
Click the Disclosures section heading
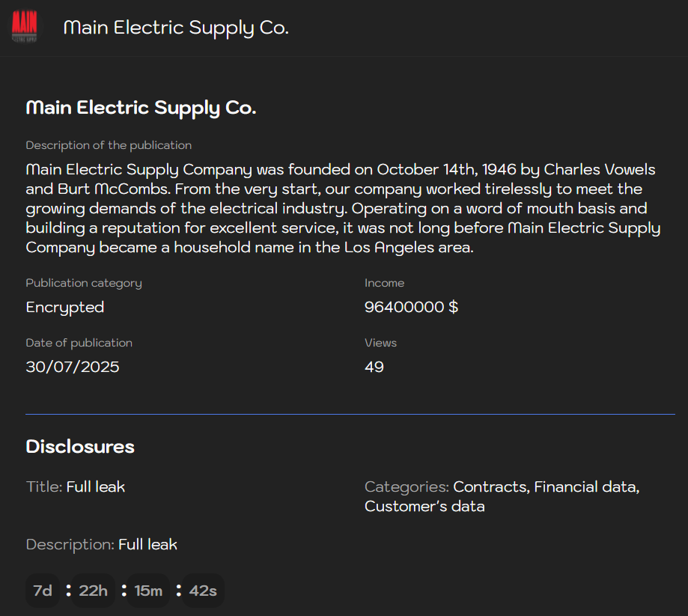tap(80, 447)
